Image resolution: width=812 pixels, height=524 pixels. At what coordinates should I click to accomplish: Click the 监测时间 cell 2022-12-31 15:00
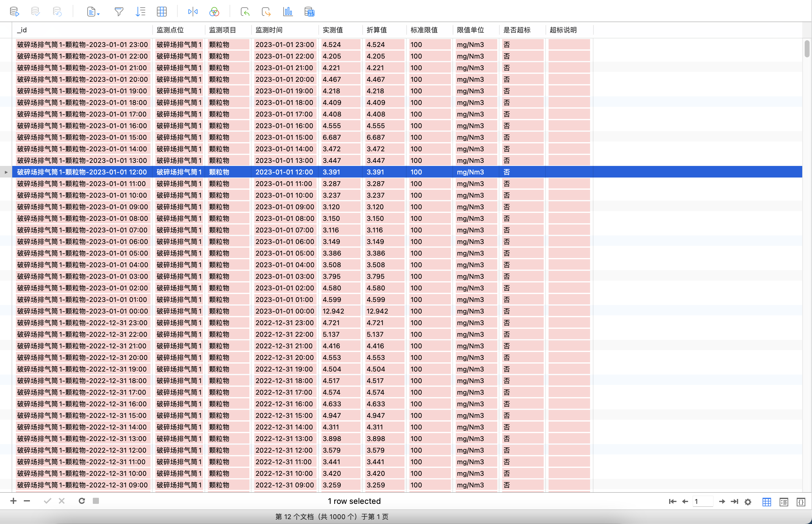tap(285, 415)
